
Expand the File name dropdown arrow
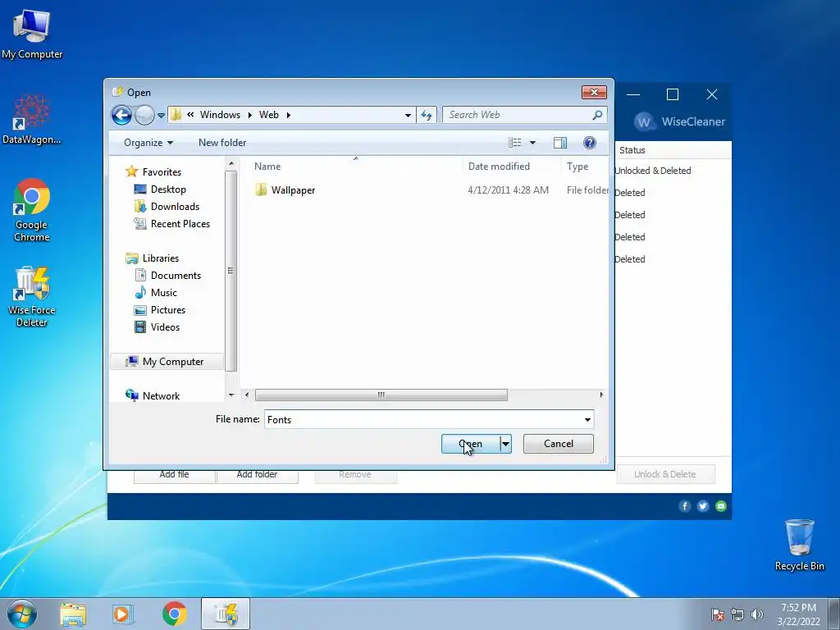click(587, 419)
